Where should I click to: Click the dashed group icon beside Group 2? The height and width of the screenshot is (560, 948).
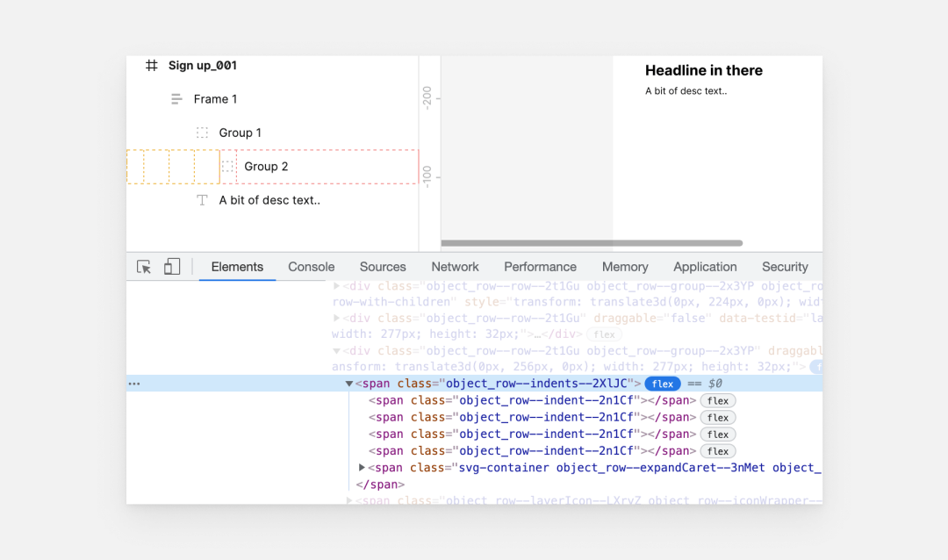coord(227,166)
